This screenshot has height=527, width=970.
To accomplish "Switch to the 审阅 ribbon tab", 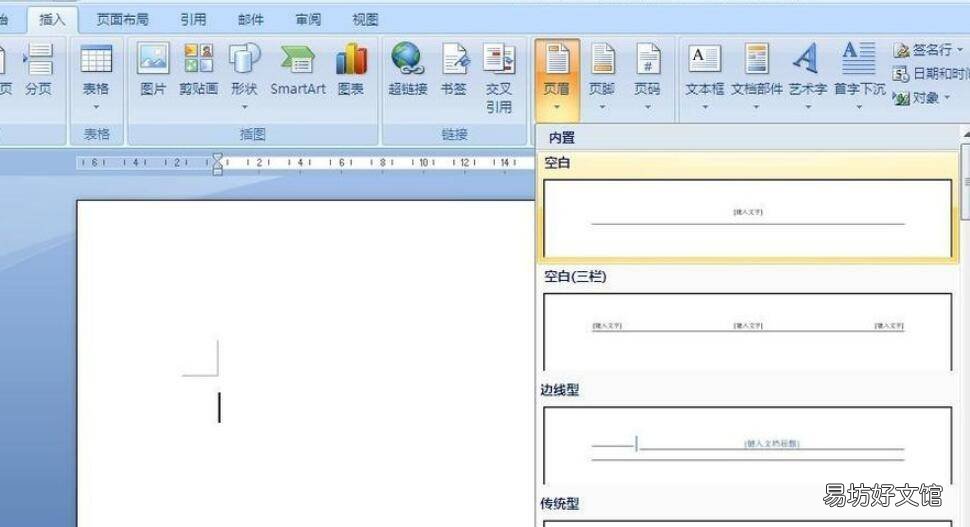I will click(308, 20).
